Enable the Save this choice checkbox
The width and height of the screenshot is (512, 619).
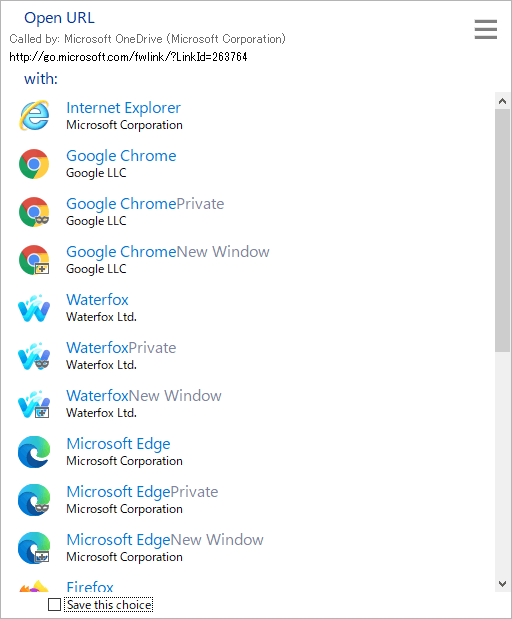coord(54,604)
